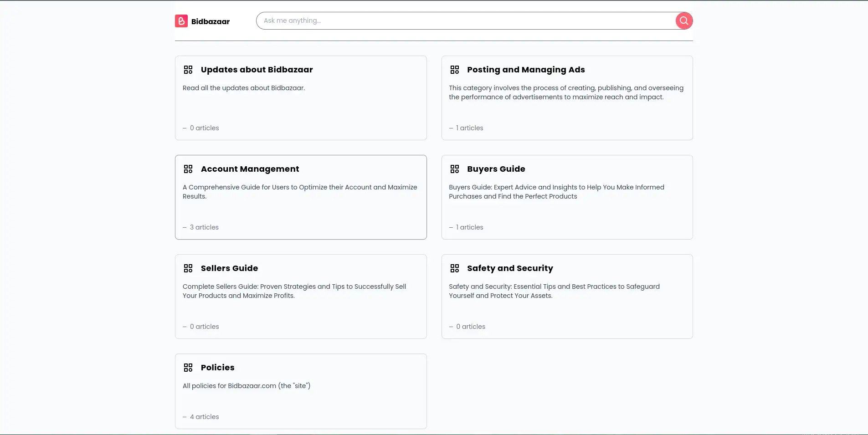868x435 pixels.
Task: Select the grid icon next to Account Management
Action: click(x=188, y=169)
